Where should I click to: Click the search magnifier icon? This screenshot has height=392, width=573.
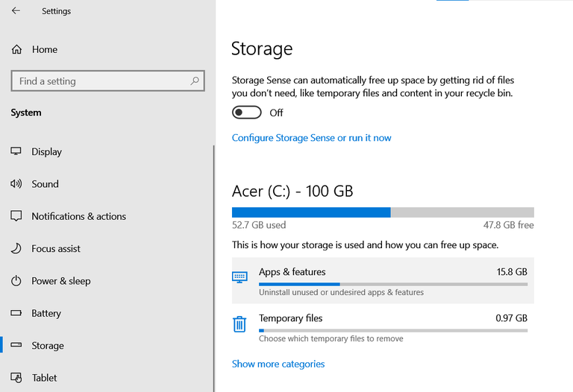coord(195,81)
